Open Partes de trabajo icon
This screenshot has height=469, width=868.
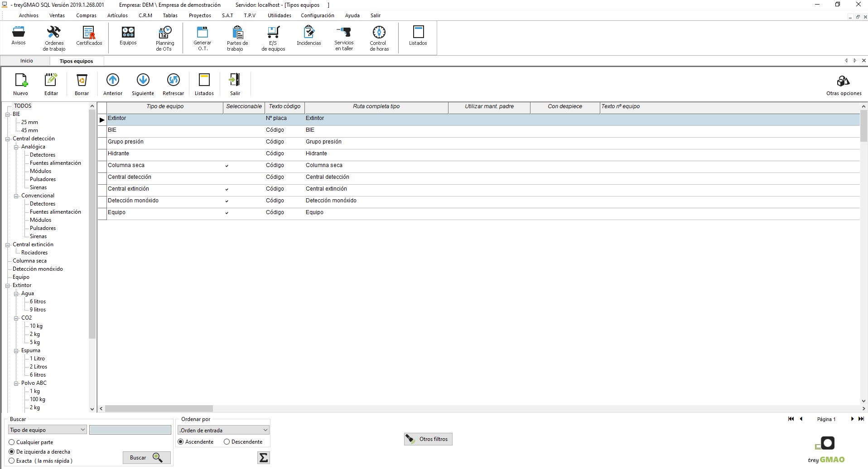[x=237, y=38]
